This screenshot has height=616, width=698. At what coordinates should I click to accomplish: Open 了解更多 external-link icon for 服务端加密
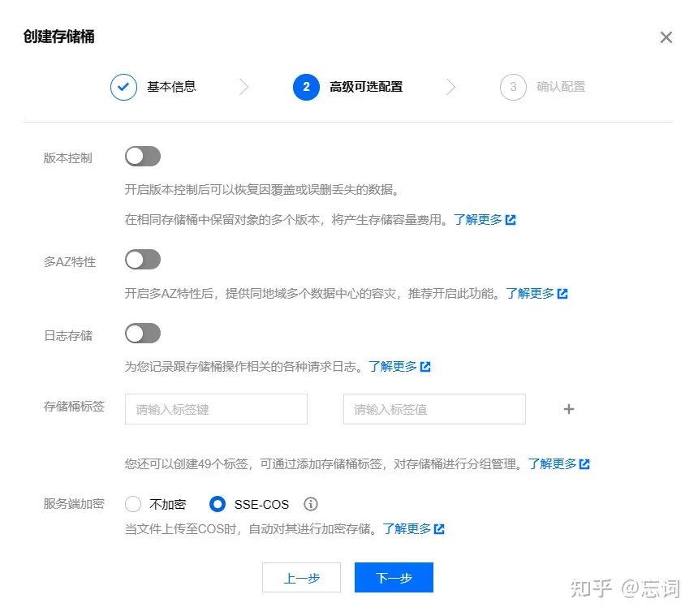(x=439, y=528)
